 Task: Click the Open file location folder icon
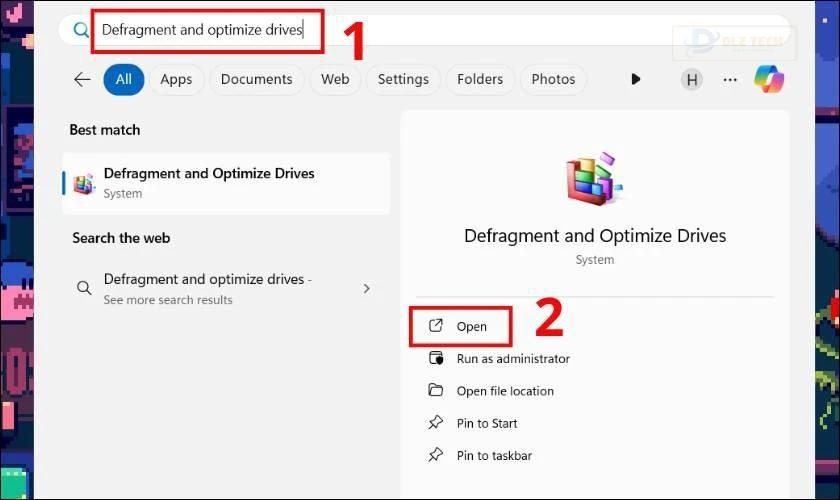(436, 390)
